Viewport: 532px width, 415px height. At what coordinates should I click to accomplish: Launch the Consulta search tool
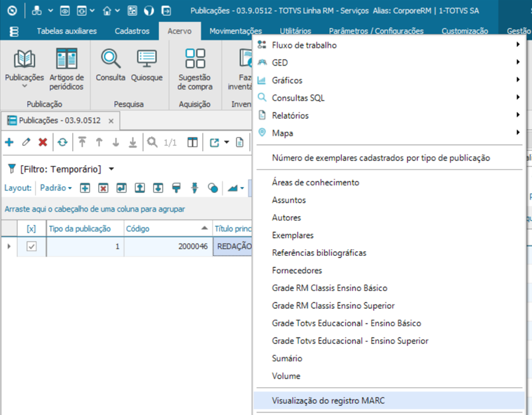pyautogui.click(x=111, y=65)
